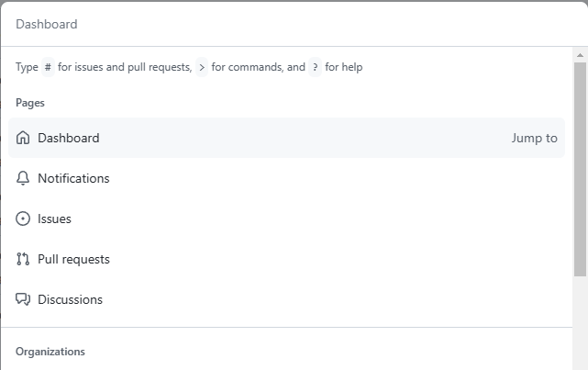Click the "Jump to" label on Dashboard row
588x370 pixels.
click(534, 139)
